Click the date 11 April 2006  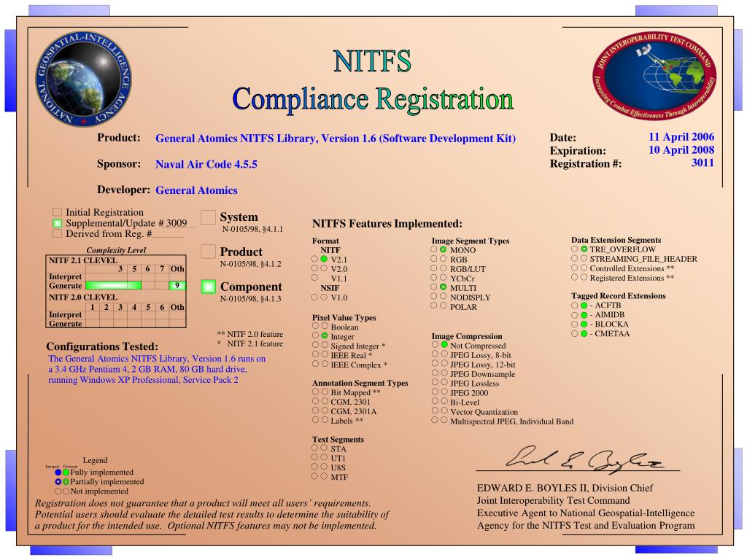pyautogui.click(x=681, y=136)
